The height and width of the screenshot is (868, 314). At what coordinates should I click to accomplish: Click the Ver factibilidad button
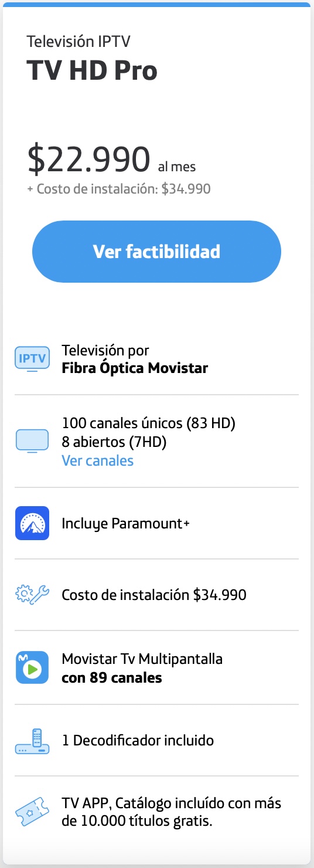click(156, 252)
